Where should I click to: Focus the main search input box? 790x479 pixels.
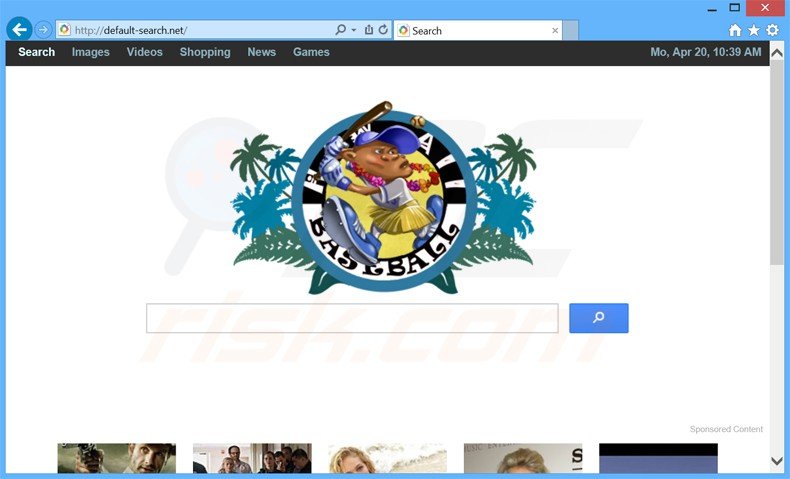click(x=352, y=318)
